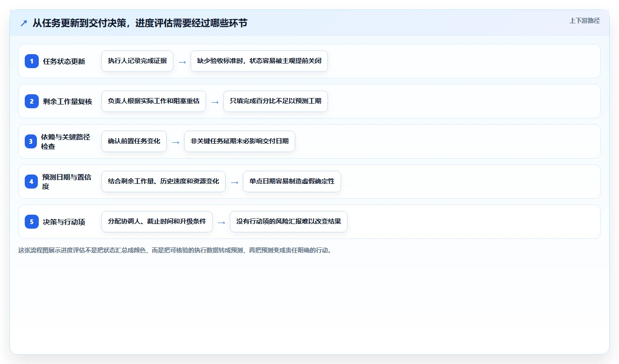619x364 pixels.
Task: Click the 单点日期容易制造虚假确定性 box
Action: click(x=292, y=182)
